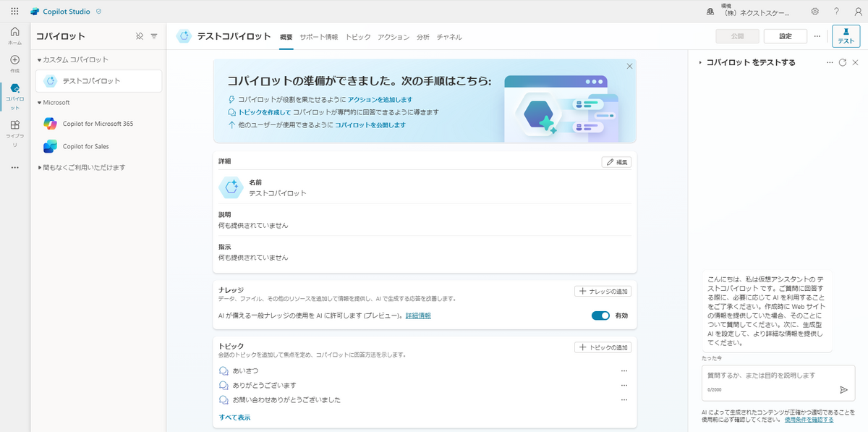This screenshot has height=432, width=868.
Task: Click Copilot for Microsoft 365 icon
Action: tap(50, 124)
